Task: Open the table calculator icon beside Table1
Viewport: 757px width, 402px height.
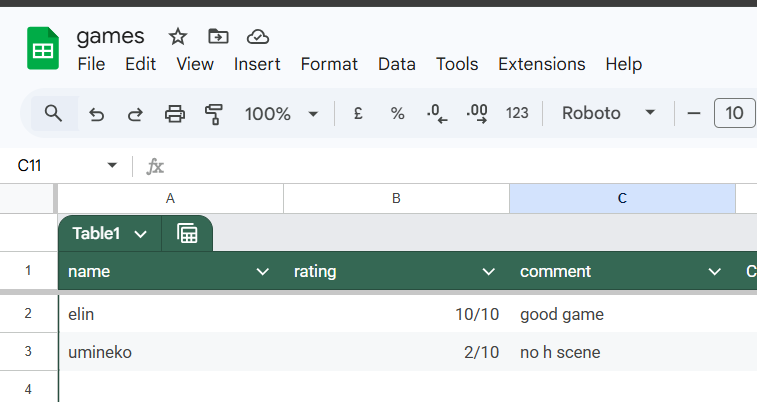Action: pos(187,234)
